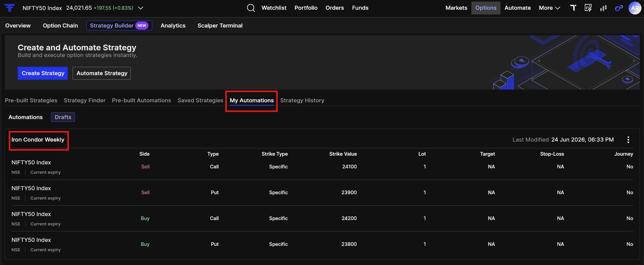The image size is (644, 265).
Task: Click strike value 23800
Action: pos(349,244)
